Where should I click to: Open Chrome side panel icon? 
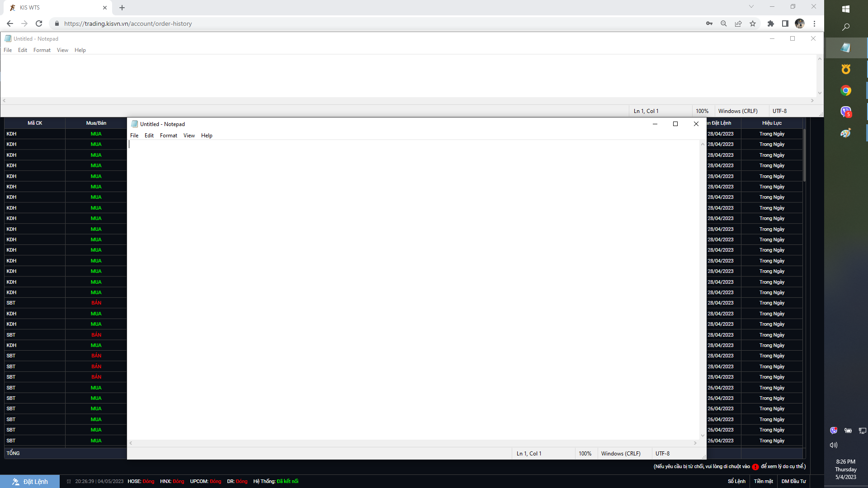[785, 23]
